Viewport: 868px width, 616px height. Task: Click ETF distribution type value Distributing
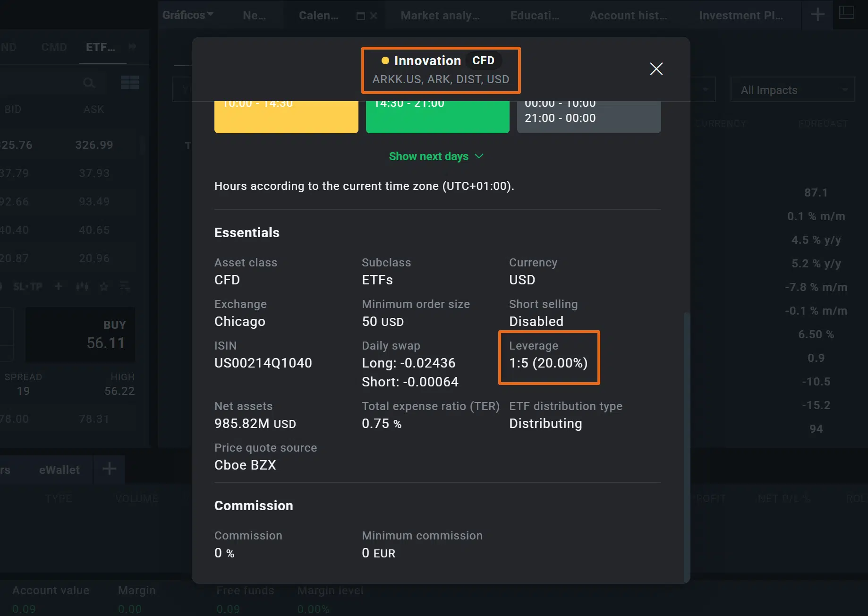[x=545, y=424]
